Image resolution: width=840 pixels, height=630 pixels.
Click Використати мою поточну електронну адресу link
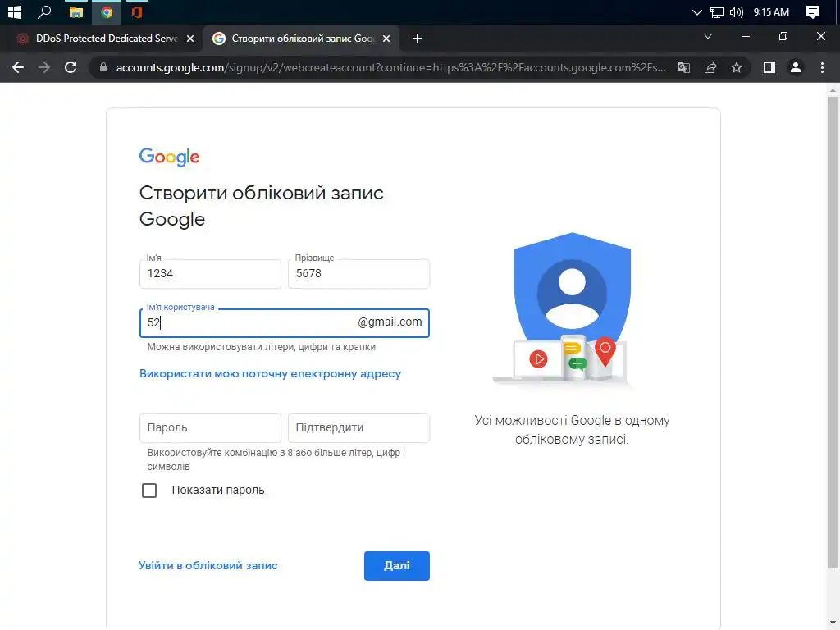coord(270,374)
